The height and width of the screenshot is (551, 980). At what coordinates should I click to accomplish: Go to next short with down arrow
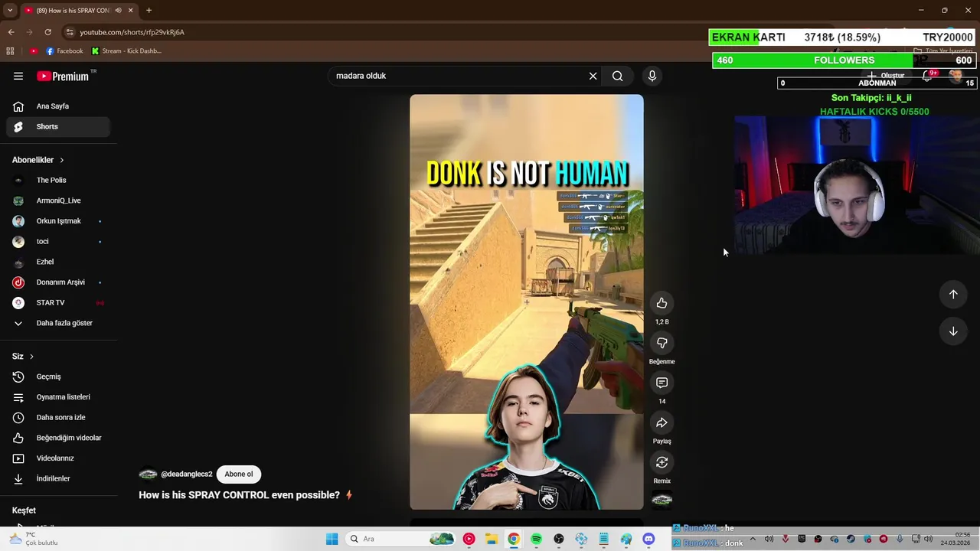pos(953,331)
